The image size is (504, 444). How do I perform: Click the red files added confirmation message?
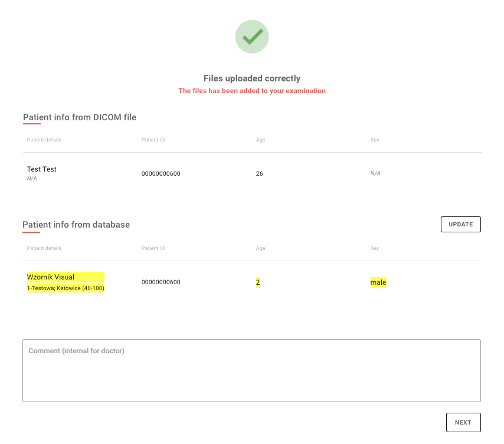[x=252, y=91]
